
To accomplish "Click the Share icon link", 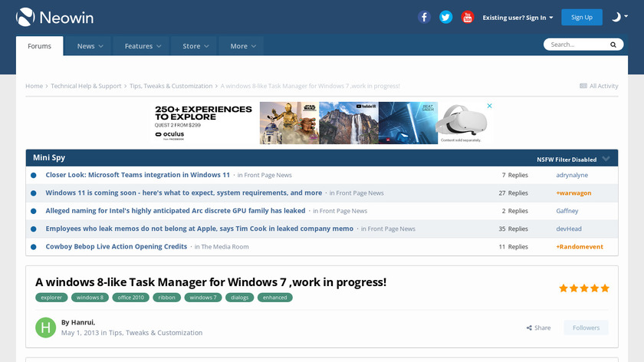I will (538, 327).
